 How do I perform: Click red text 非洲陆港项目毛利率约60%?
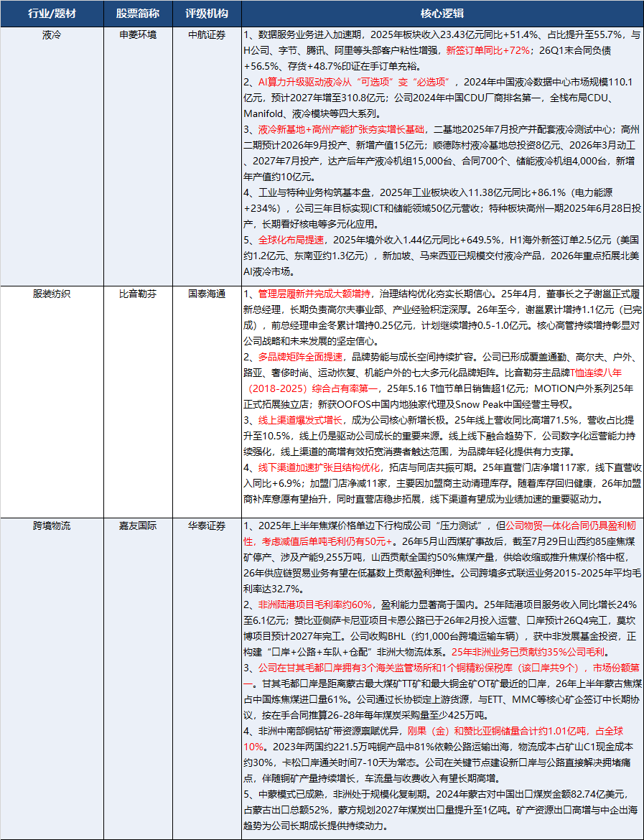[x=315, y=605]
